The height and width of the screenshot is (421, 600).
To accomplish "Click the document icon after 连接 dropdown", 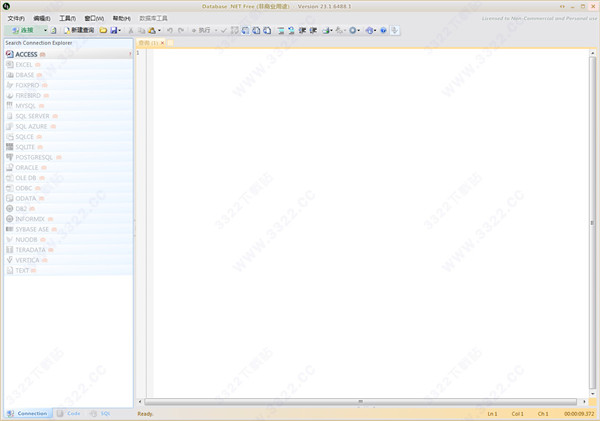I will click(54, 30).
